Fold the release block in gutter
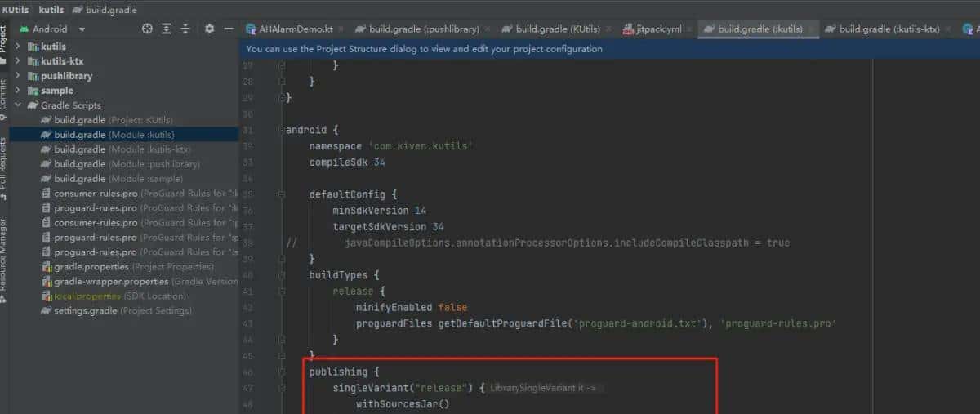980x414 pixels. click(280, 291)
